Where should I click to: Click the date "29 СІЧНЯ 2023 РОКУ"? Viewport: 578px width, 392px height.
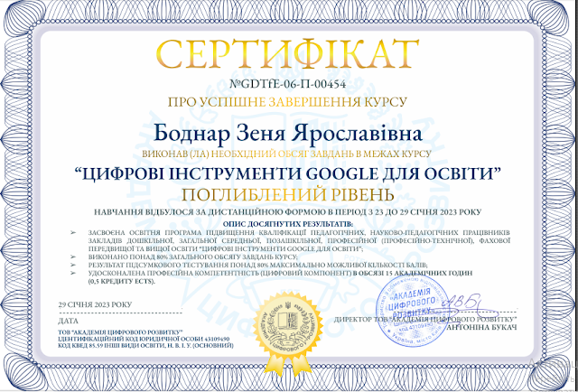click(95, 305)
